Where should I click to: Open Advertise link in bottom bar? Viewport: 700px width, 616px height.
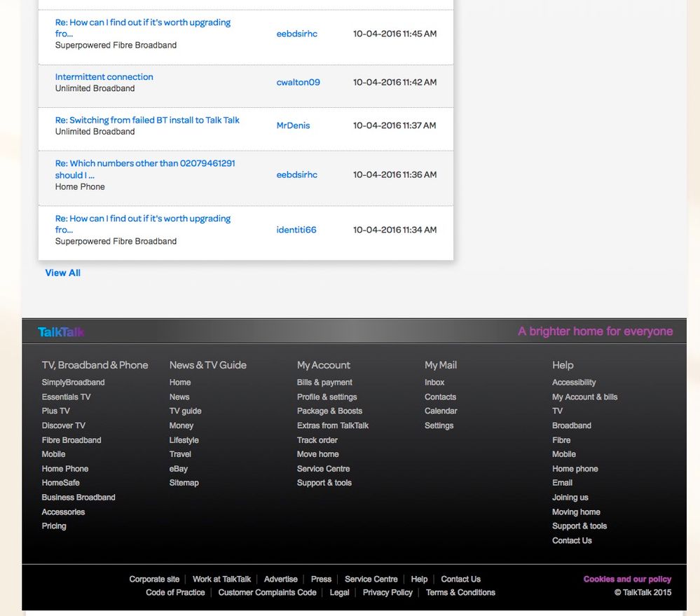click(x=281, y=580)
